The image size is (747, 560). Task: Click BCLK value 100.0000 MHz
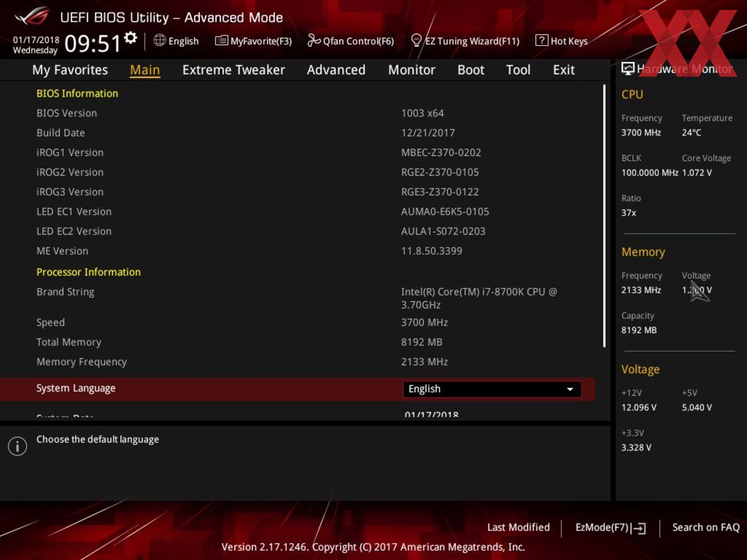650,173
